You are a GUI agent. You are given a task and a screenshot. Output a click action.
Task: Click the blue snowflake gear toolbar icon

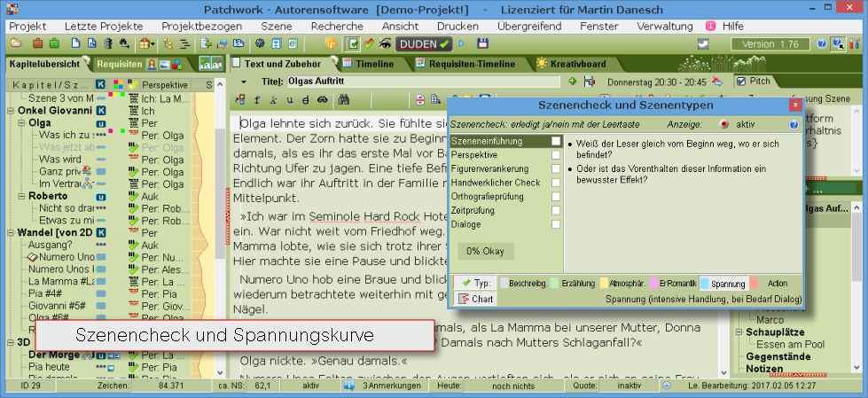[x=260, y=43]
